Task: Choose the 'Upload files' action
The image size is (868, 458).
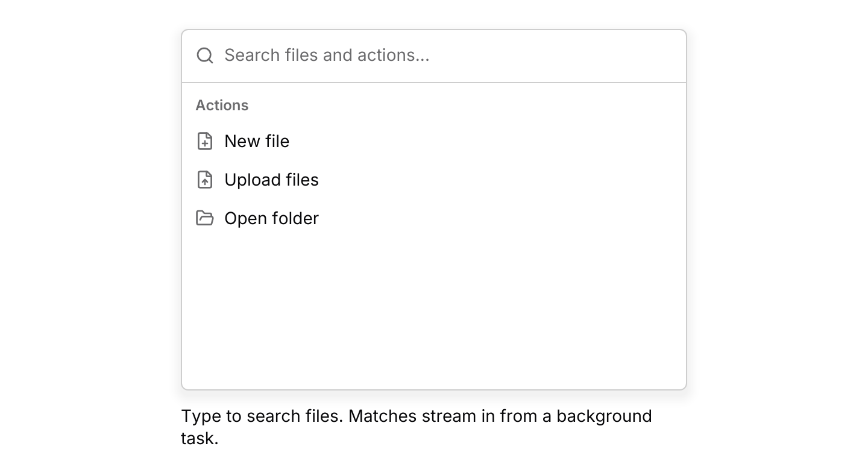Action: click(434, 180)
